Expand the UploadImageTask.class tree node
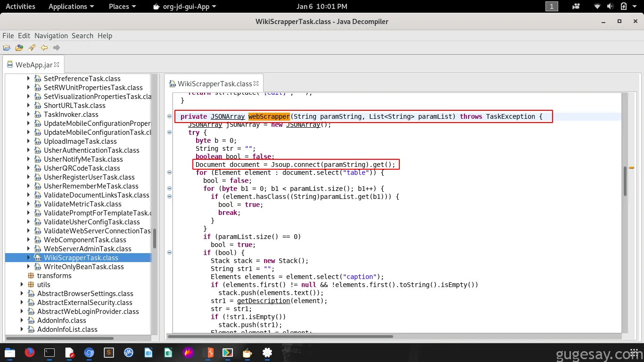Viewport: 644px width, 362px height. pyautogui.click(x=28, y=141)
